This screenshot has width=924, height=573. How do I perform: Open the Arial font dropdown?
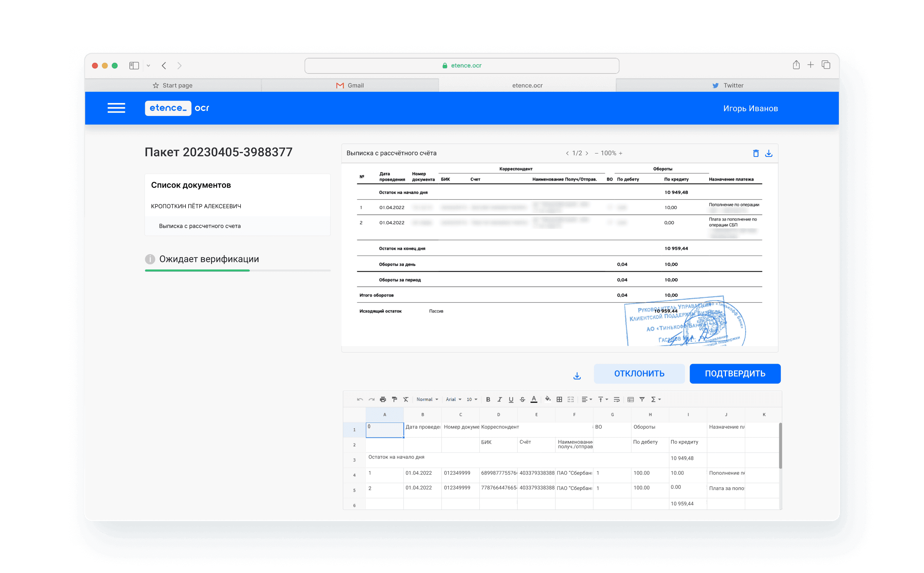tap(453, 399)
